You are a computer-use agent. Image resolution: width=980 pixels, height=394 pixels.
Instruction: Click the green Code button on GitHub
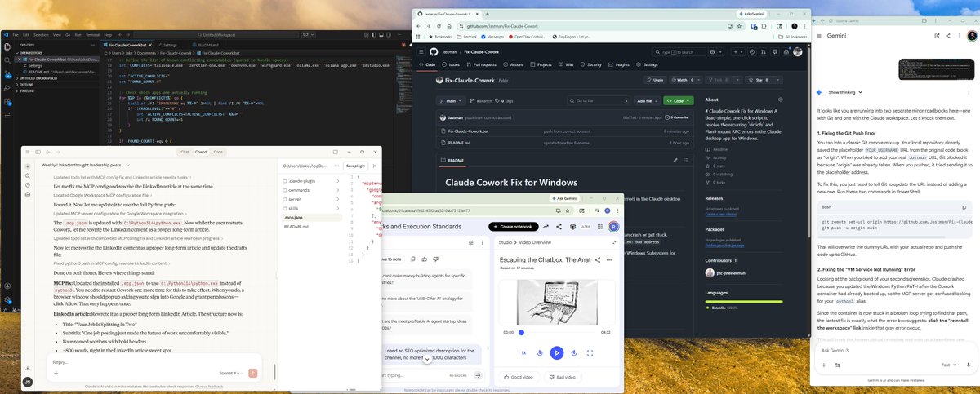tap(678, 100)
